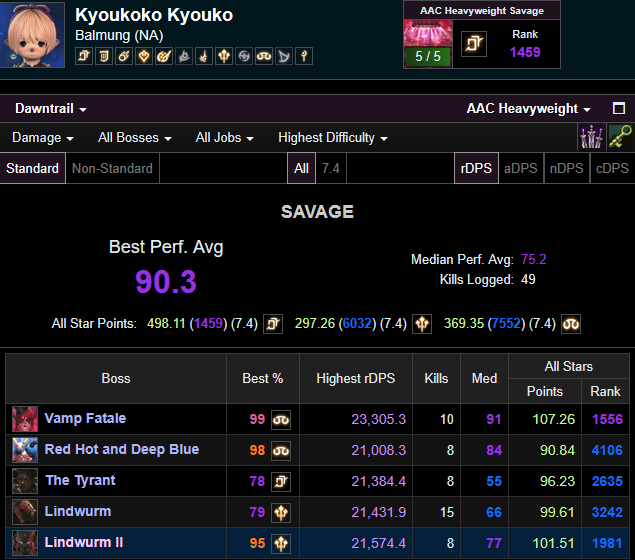Click trident job icon next to 297.26 points
635x560 pixels.
click(x=422, y=324)
